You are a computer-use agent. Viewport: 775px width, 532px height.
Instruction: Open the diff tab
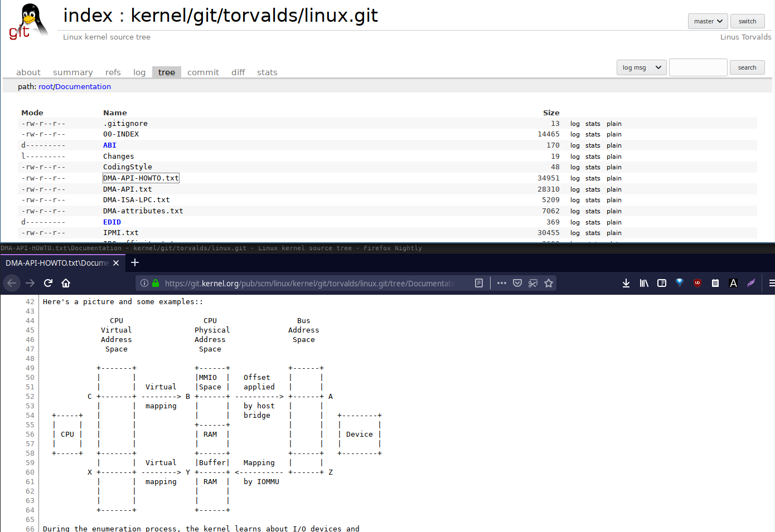pos(238,72)
